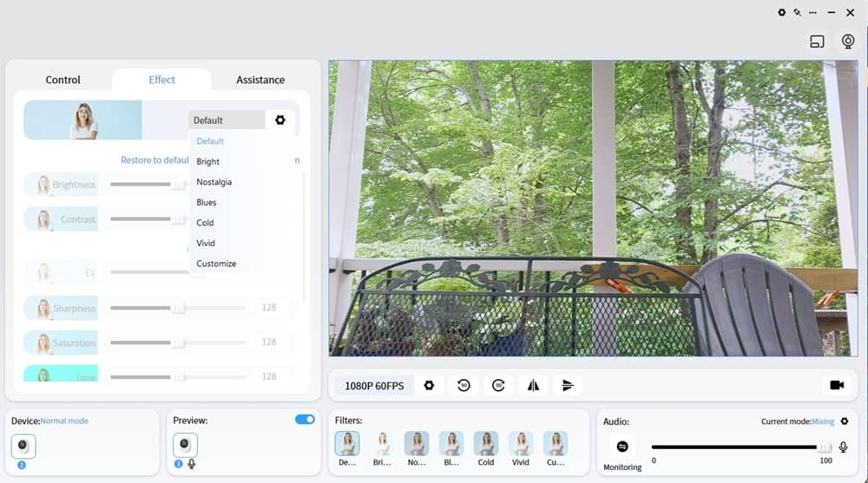Screen dimensions: 868x483
Task: Open settings gear in title bar
Action: pos(782,12)
